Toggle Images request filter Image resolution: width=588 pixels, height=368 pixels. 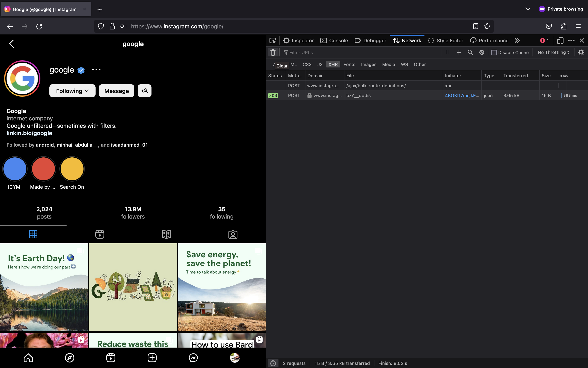[x=368, y=64]
